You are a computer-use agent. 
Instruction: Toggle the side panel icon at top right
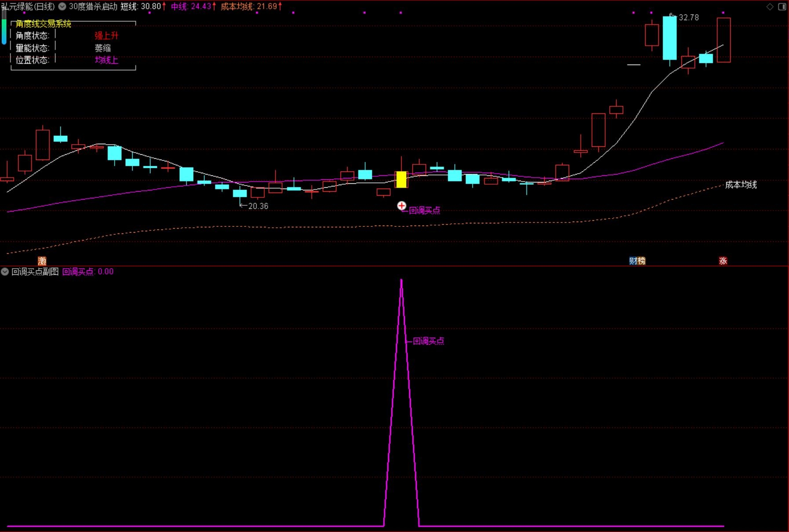tap(782, 6)
